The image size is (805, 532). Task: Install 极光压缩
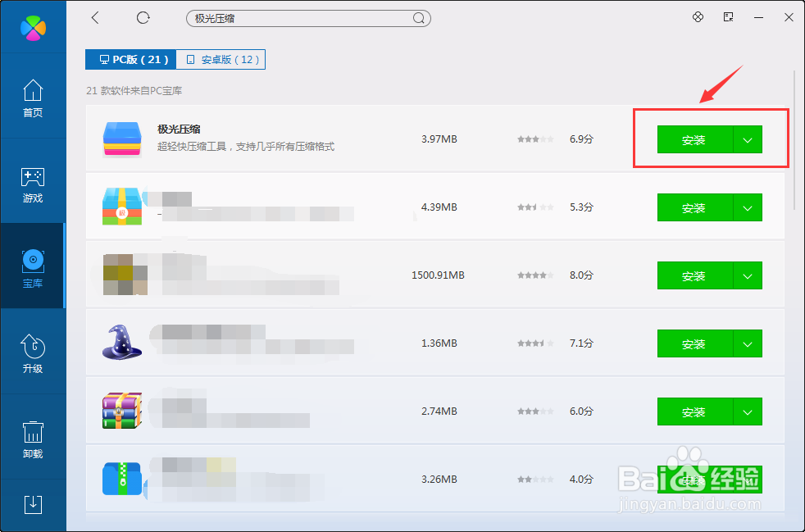click(x=695, y=139)
